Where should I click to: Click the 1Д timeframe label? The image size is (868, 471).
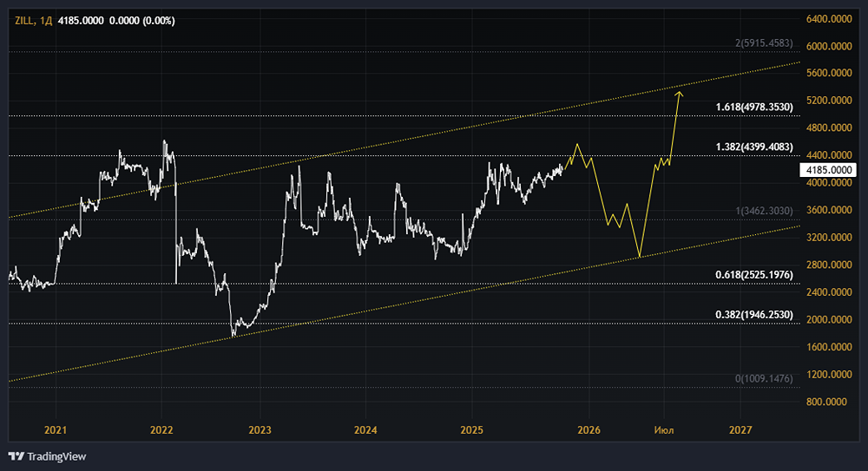(x=46, y=21)
